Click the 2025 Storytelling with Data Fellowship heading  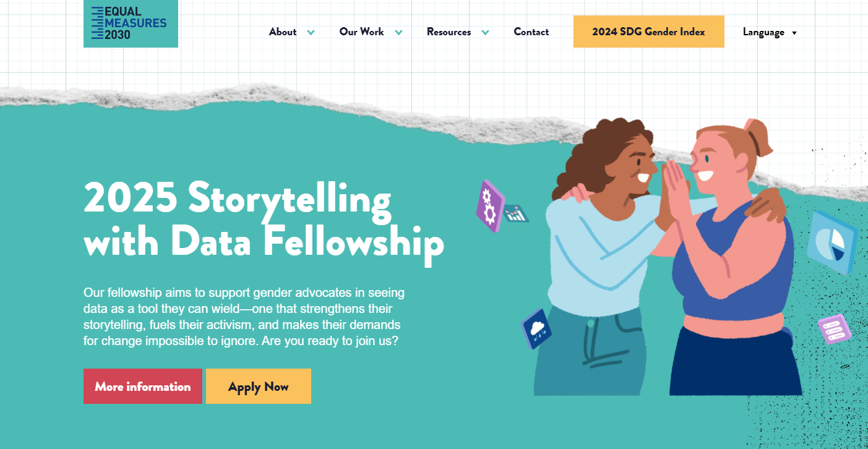[264, 220]
